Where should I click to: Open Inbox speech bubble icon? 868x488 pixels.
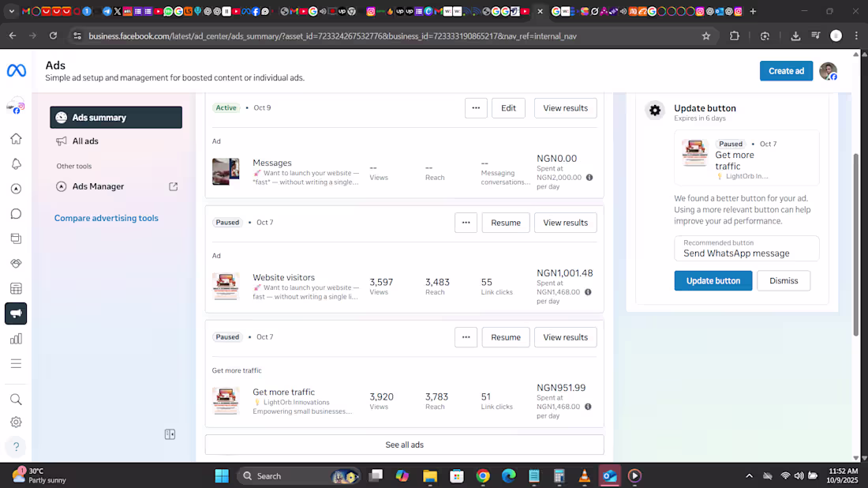16,214
